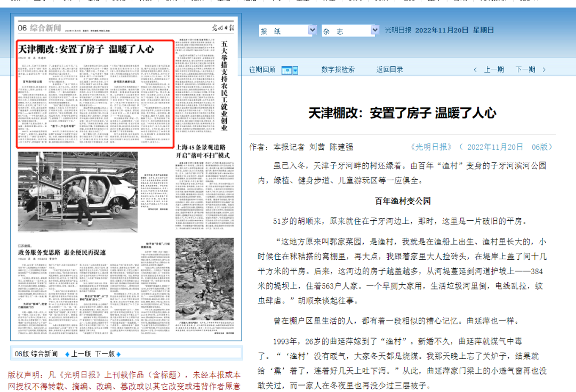Viewport: 576px width, 392px height.
Task: Click the thumbnail page-view icon next to 往期回顾
Action: click(x=286, y=70)
